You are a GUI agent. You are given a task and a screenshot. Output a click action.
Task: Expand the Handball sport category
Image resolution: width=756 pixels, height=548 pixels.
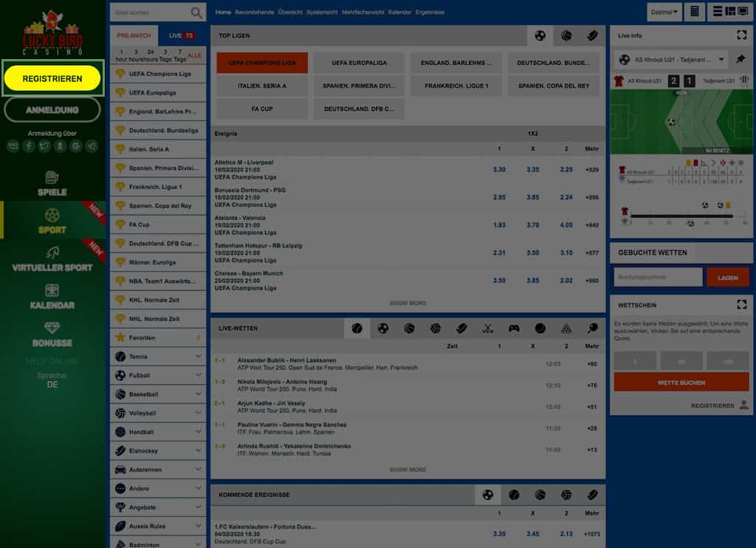[158, 432]
